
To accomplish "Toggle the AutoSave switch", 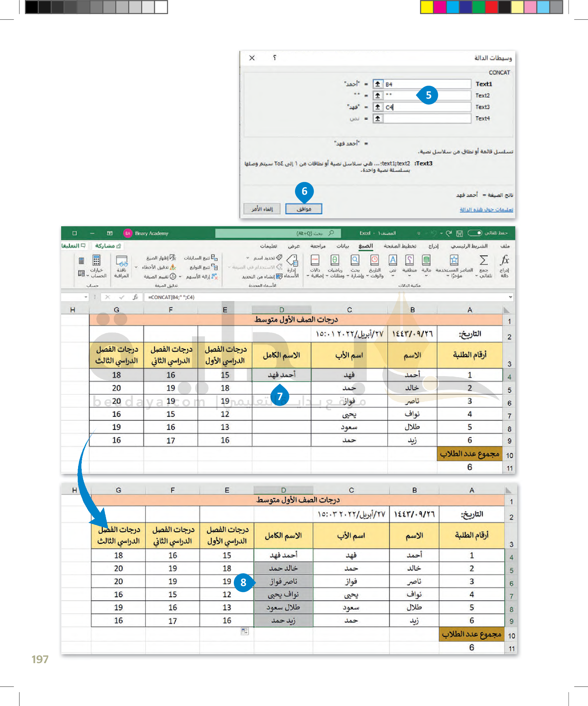I will point(475,233).
